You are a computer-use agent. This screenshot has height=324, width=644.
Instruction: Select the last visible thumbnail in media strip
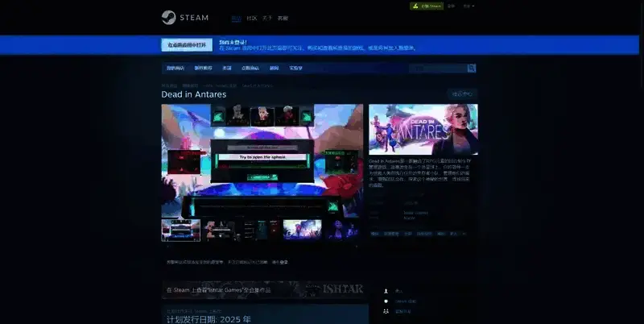(x=342, y=230)
